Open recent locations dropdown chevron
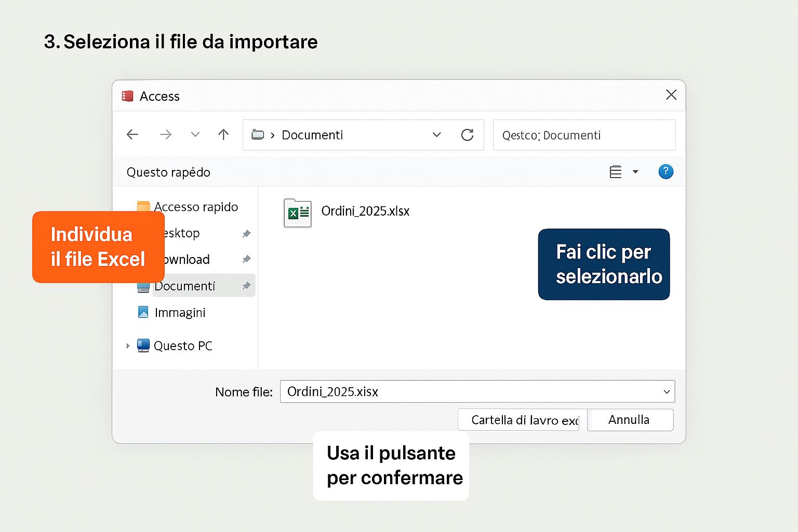The height and width of the screenshot is (532, 798). pyautogui.click(x=195, y=135)
